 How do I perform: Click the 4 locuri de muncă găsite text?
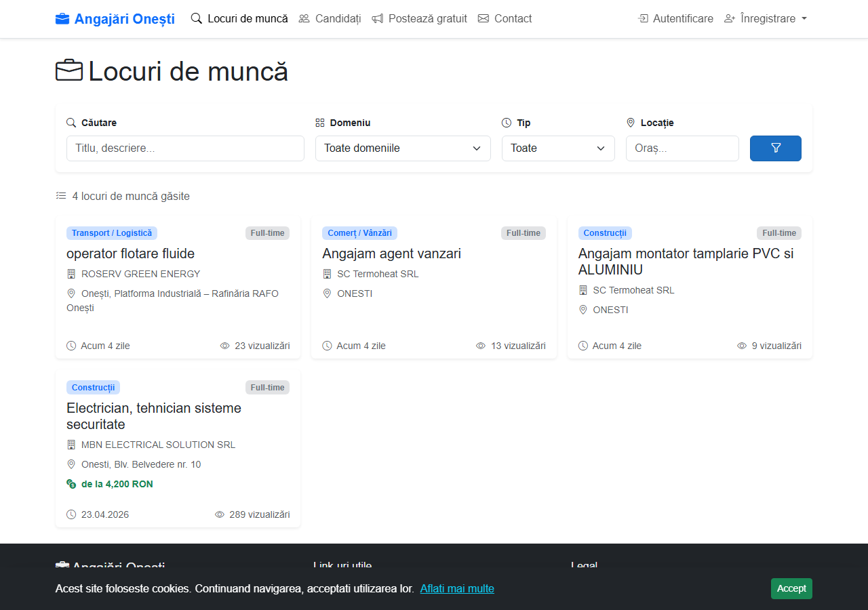[131, 196]
